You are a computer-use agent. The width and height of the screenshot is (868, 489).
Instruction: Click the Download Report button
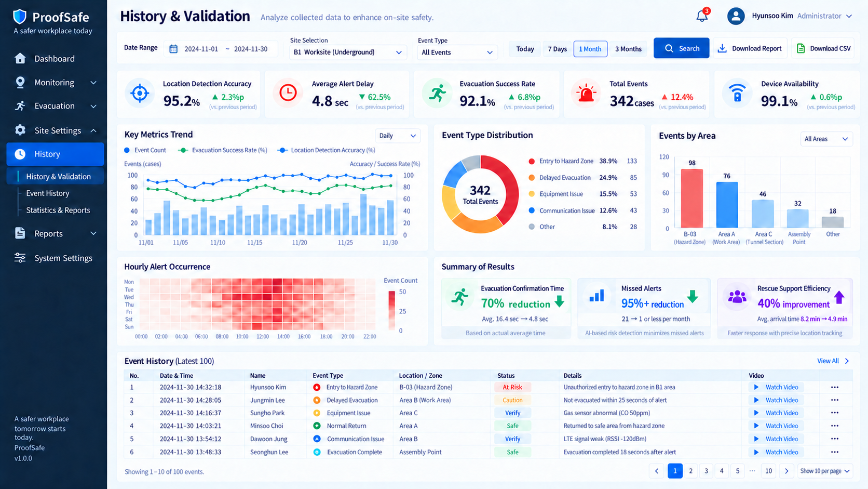[x=750, y=48]
